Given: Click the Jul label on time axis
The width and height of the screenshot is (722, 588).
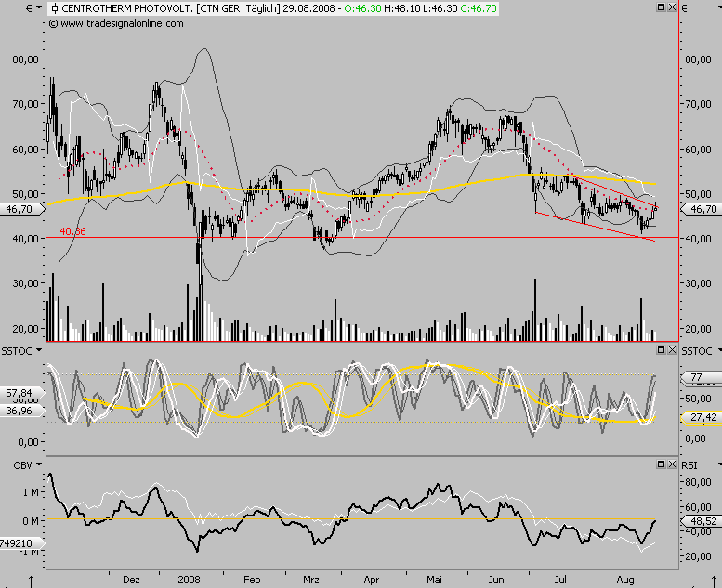Looking at the screenshot, I should 560,580.
